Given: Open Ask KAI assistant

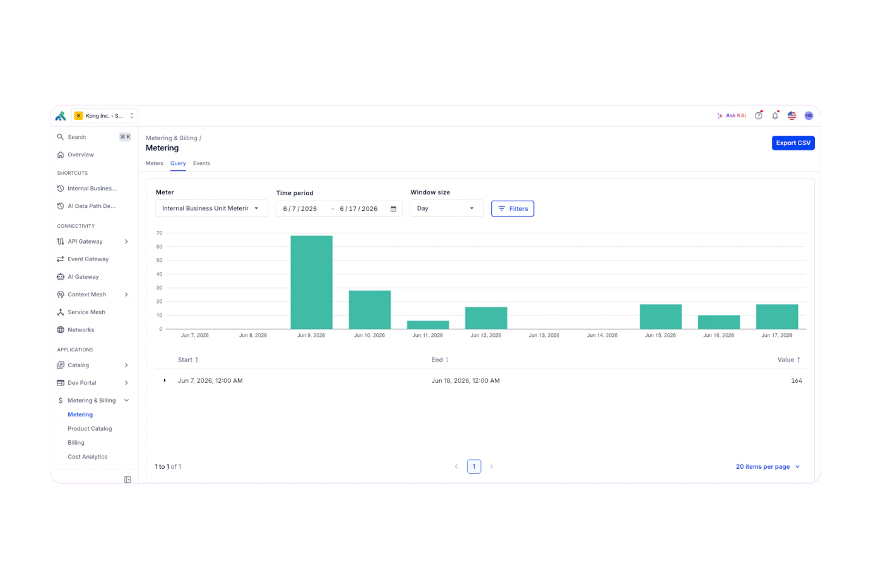Looking at the screenshot, I should (732, 116).
